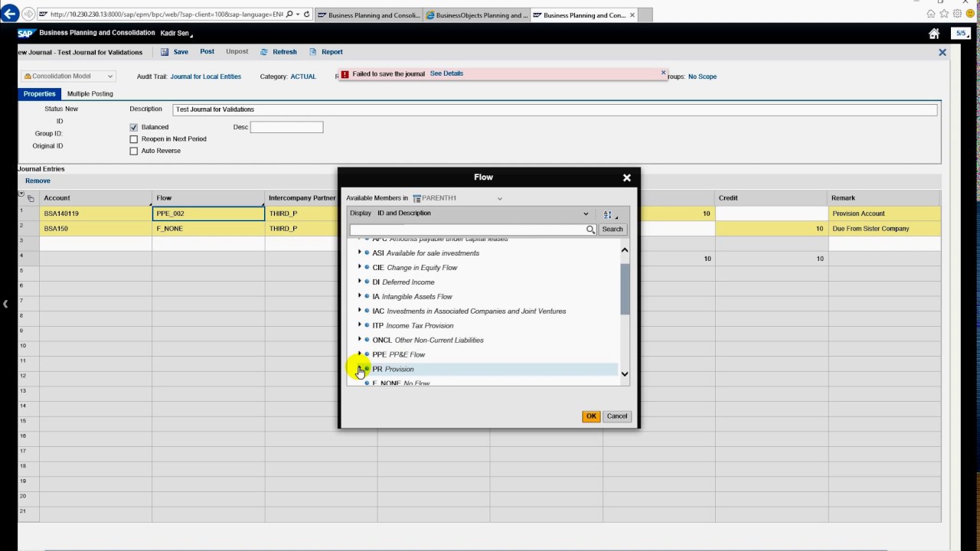Click the Flow list scroll down arrow
Image resolution: width=980 pixels, height=551 pixels.
pyautogui.click(x=625, y=374)
